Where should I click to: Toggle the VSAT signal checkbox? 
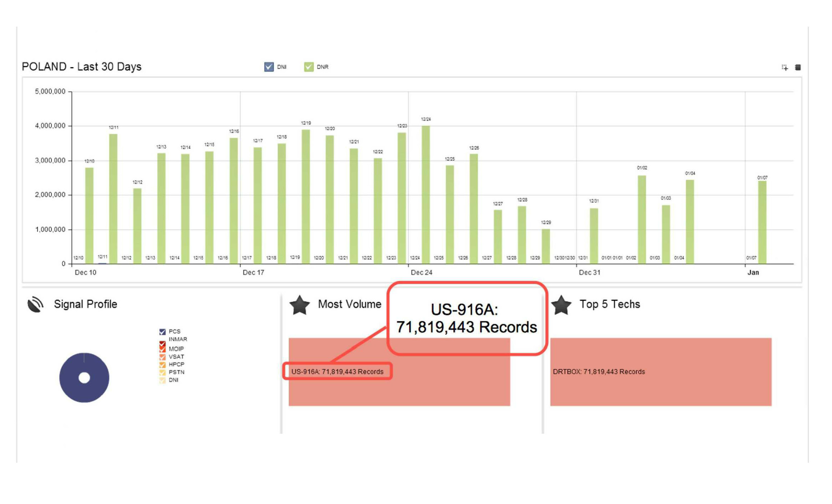point(162,356)
